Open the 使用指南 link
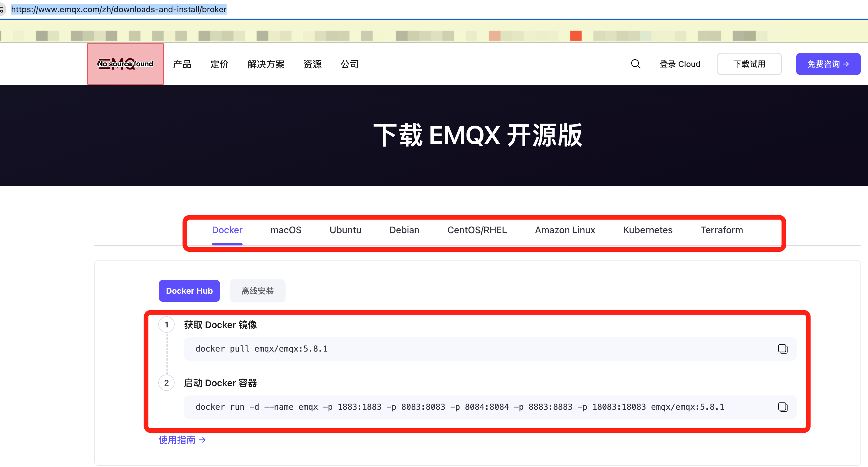 (182, 440)
